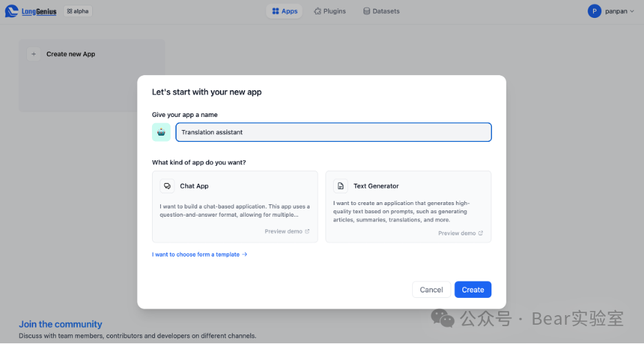Open choose from a template link
The width and height of the screenshot is (644, 344).
pyautogui.click(x=199, y=255)
